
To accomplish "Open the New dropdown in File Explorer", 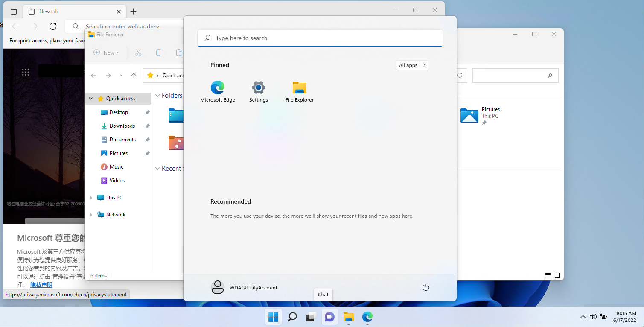I will [107, 53].
